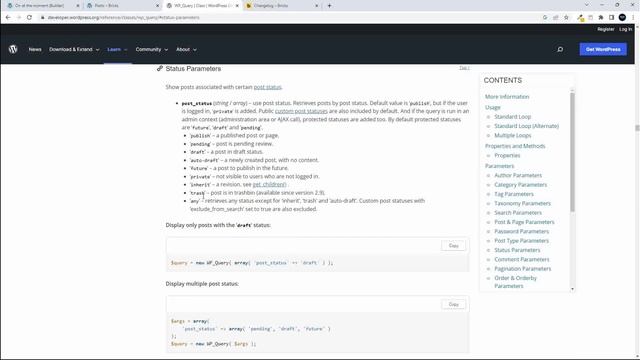Jump to Category Parameters in Contents
640x360 pixels.
[x=520, y=185]
